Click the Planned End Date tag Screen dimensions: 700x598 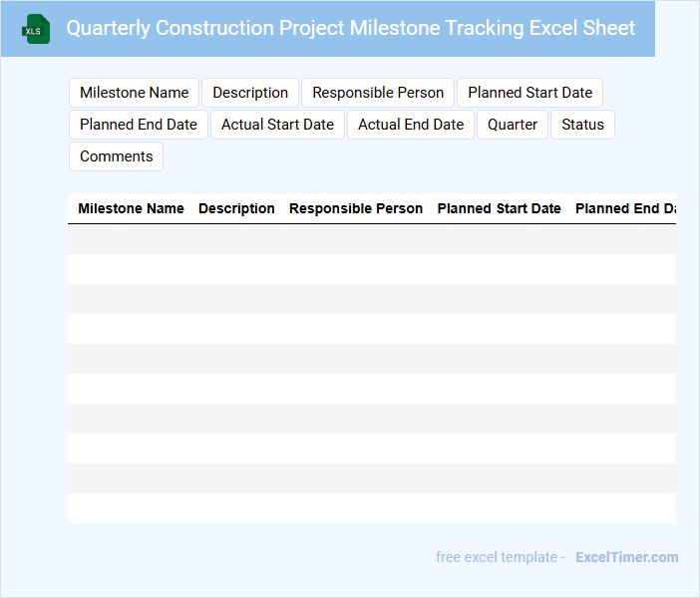click(x=139, y=125)
